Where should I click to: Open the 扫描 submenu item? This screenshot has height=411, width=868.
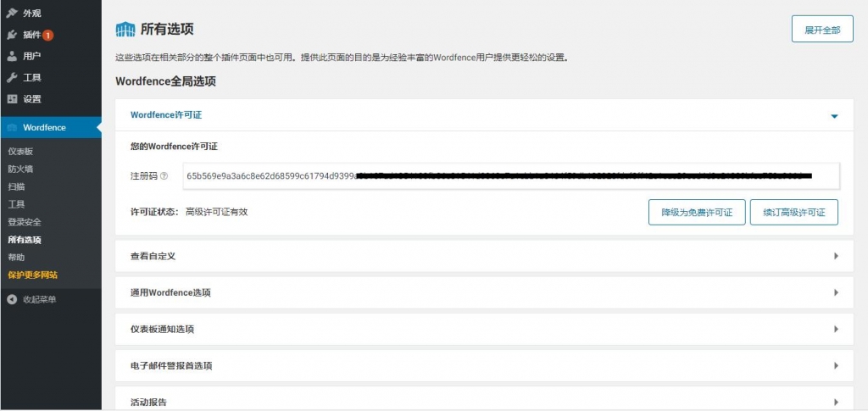[x=16, y=186]
